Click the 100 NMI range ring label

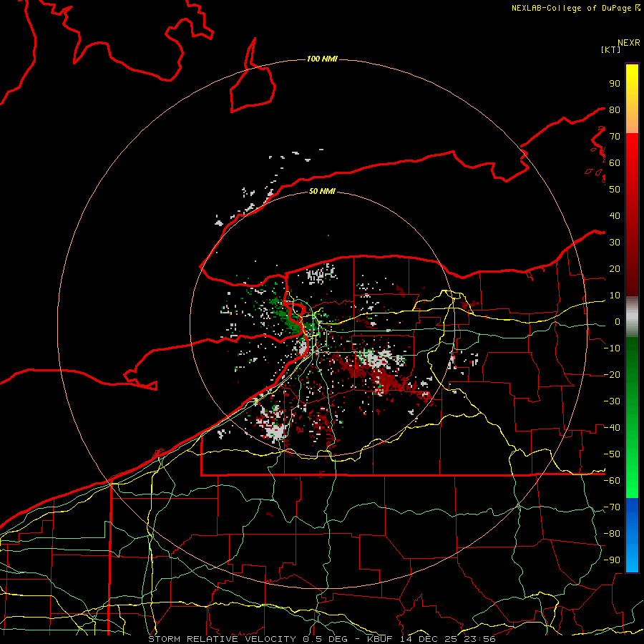[x=322, y=59]
